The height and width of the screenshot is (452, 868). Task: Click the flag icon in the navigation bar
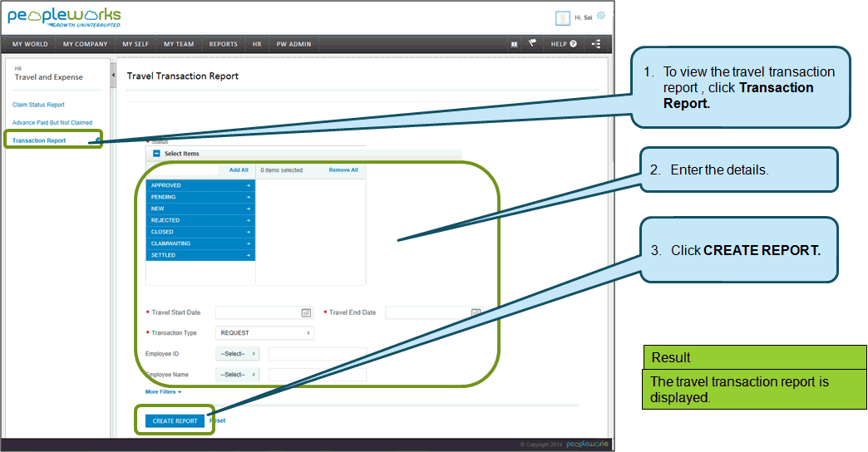(x=532, y=43)
